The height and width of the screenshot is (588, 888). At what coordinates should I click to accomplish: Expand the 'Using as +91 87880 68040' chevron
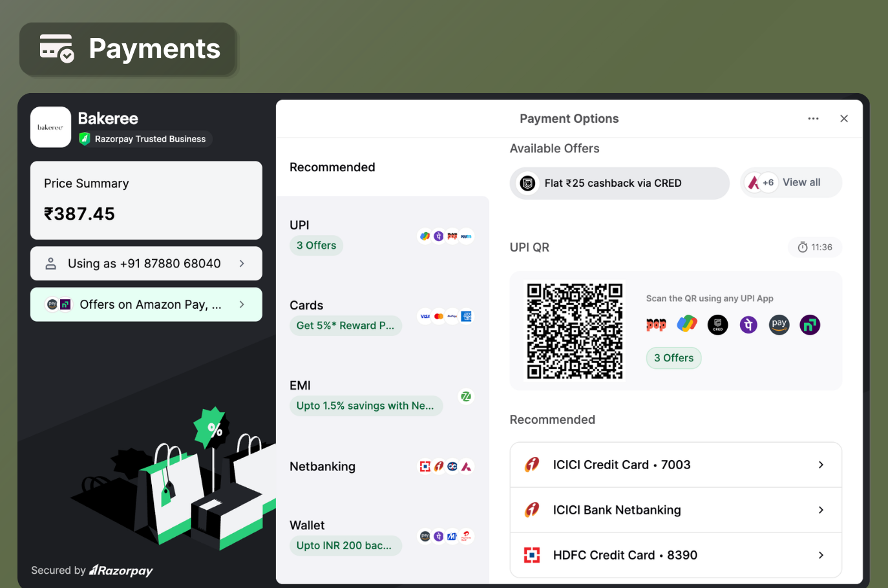click(242, 264)
